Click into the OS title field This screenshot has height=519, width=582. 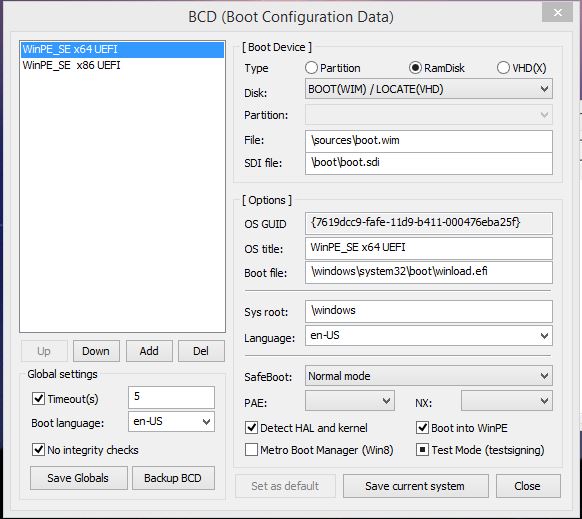point(429,248)
